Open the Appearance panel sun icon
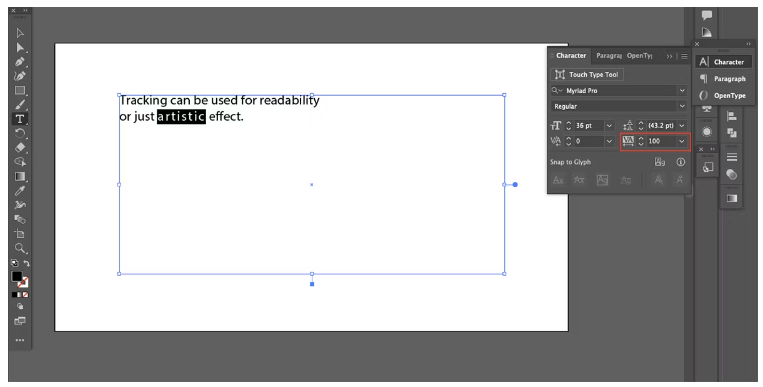 point(707,132)
